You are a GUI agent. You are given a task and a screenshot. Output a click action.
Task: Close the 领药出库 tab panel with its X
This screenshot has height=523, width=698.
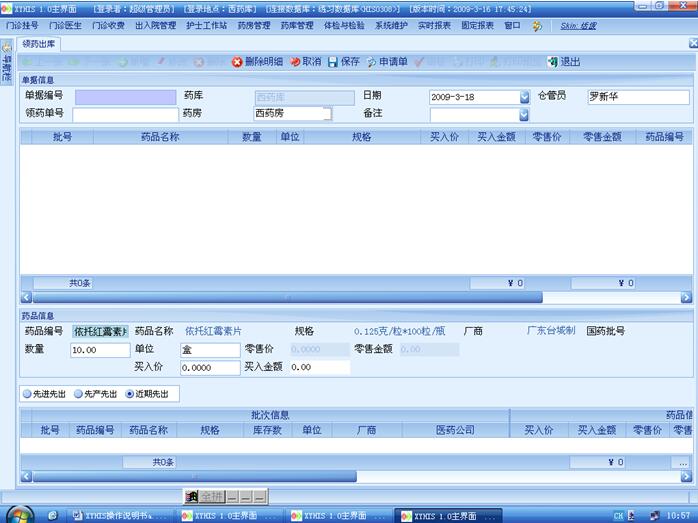click(693, 43)
